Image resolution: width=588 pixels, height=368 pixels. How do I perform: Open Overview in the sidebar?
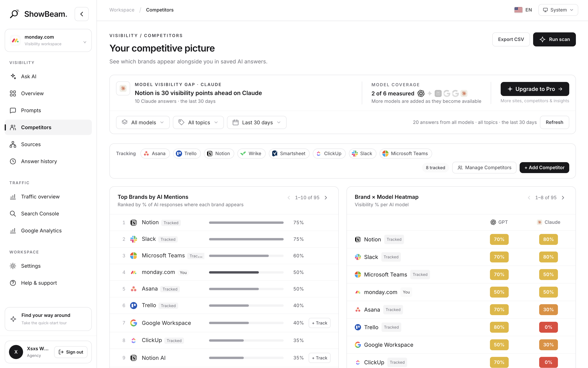click(x=48, y=93)
